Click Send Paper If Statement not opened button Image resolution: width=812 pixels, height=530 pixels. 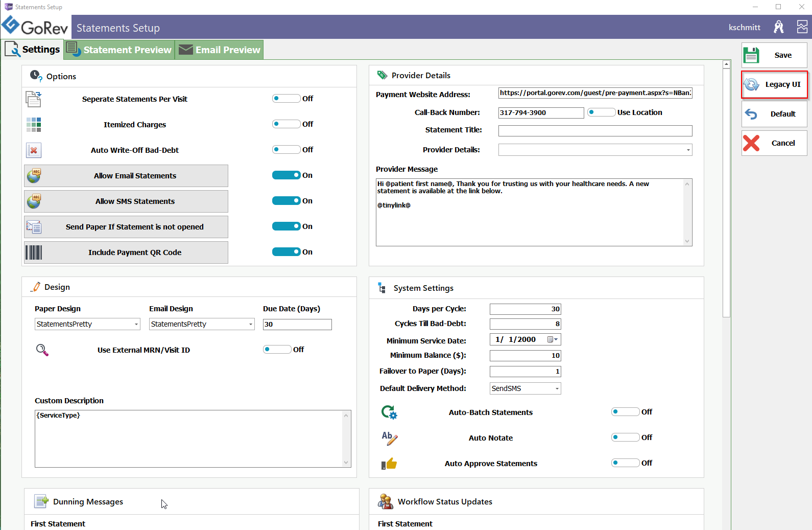click(126, 227)
